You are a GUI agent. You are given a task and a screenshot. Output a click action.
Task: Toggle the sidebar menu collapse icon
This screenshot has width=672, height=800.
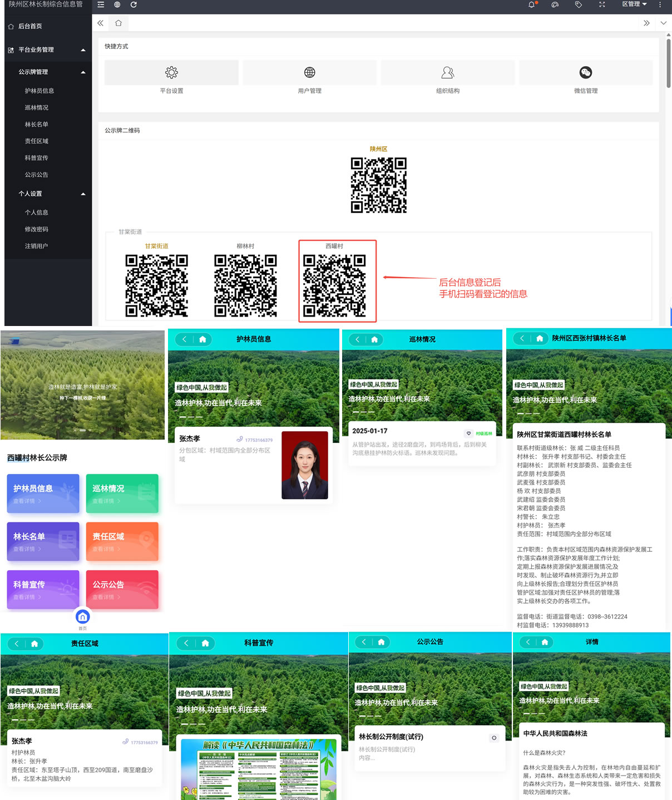(x=101, y=4)
